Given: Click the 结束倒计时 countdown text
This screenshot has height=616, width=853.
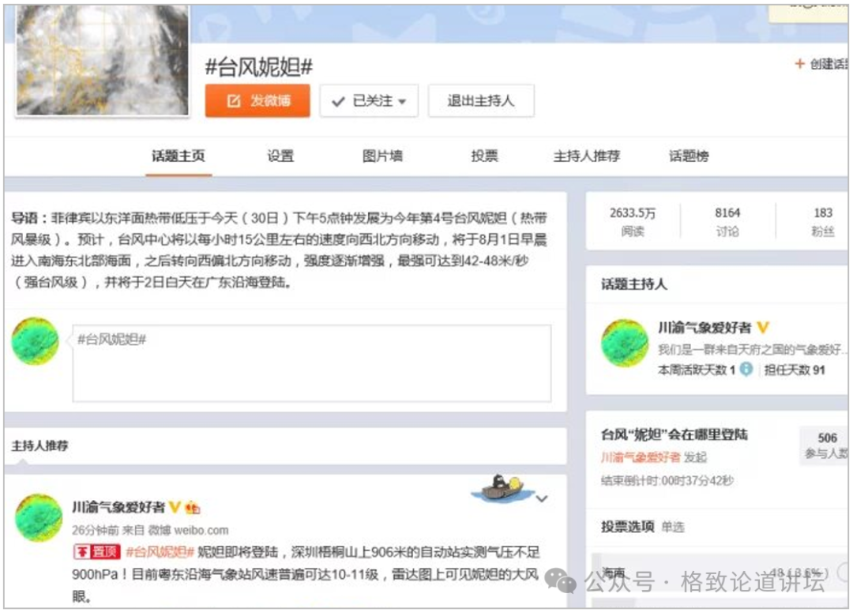Looking at the screenshot, I should pos(667,480).
